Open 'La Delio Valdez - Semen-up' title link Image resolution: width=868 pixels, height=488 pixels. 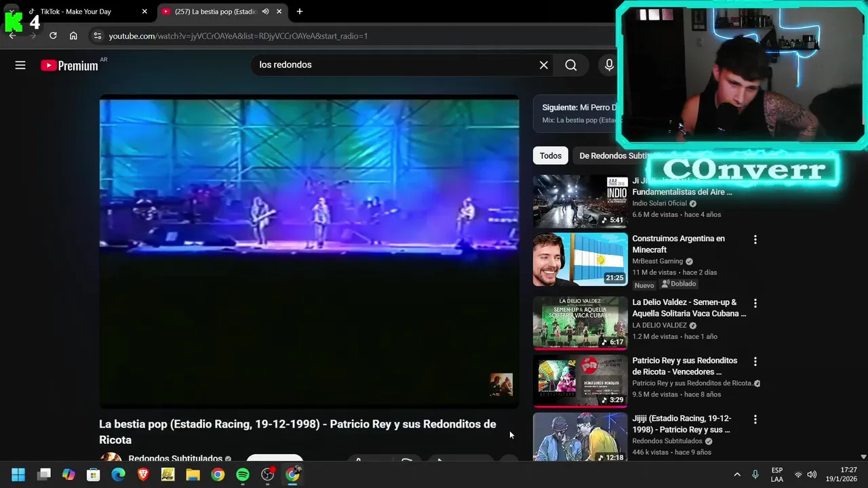tap(689, 308)
